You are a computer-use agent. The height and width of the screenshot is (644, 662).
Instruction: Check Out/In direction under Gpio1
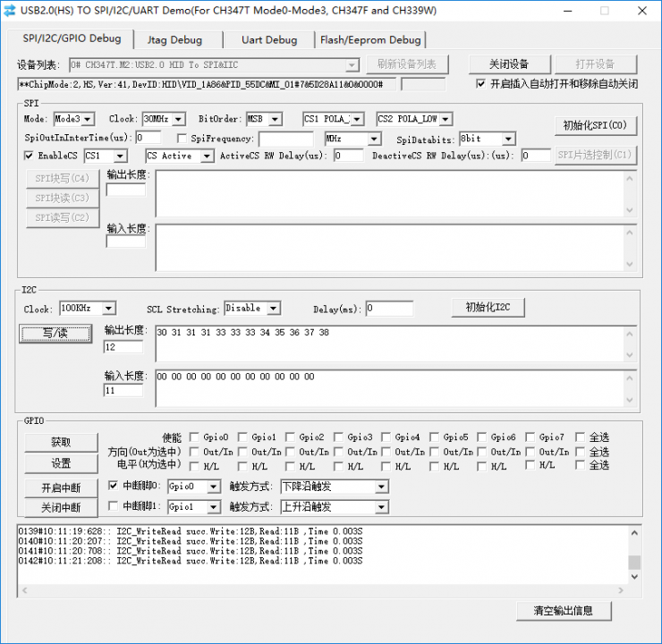click(242, 452)
